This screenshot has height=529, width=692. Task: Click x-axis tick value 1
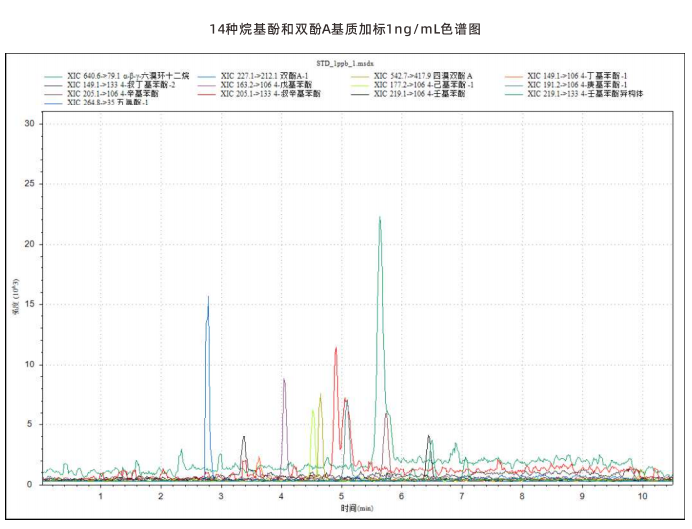pyautogui.click(x=101, y=496)
